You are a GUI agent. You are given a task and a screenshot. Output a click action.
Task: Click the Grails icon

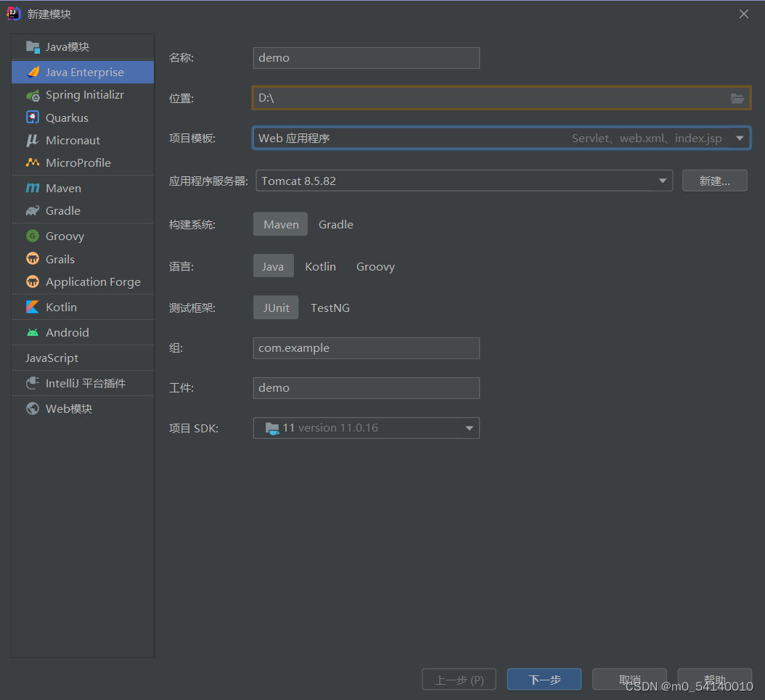point(33,259)
